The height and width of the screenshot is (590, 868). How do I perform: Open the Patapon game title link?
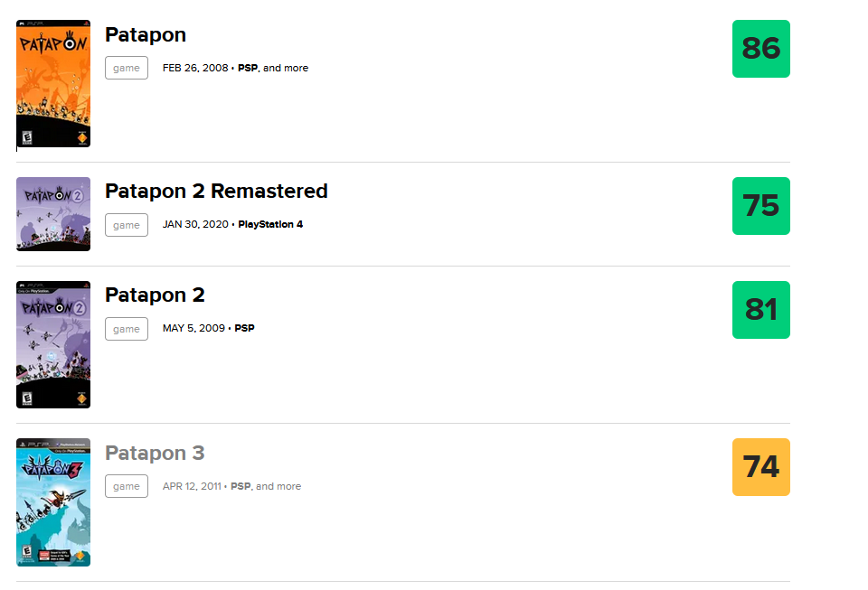coord(146,35)
